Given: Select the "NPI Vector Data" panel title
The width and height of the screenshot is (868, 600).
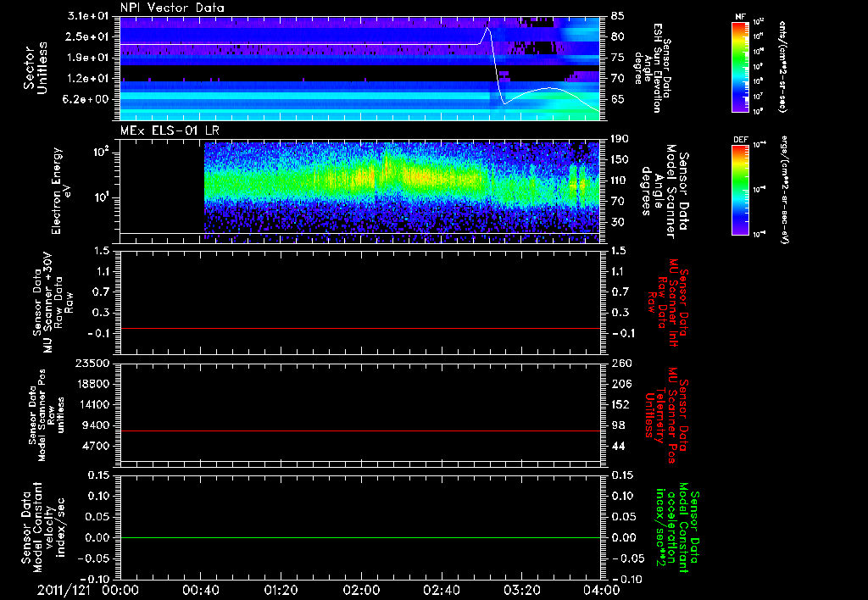Looking at the screenshot, I should tap(172, 8).
